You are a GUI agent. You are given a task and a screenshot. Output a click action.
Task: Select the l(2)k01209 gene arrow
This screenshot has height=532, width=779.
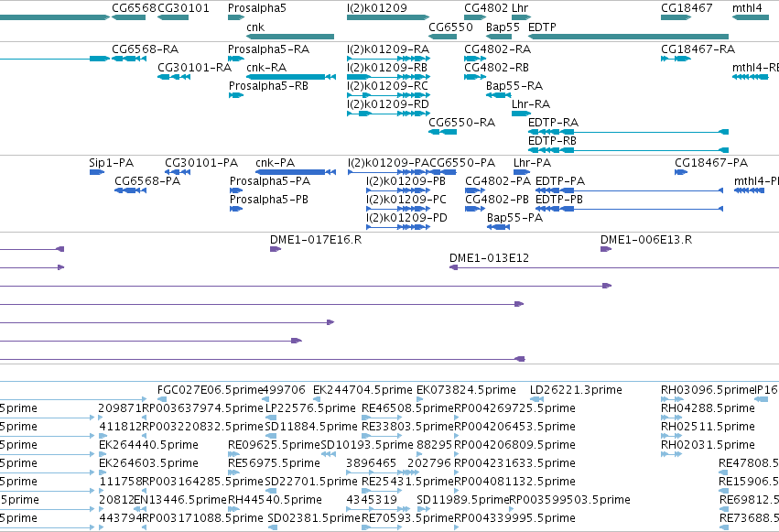tap(388, 17)
